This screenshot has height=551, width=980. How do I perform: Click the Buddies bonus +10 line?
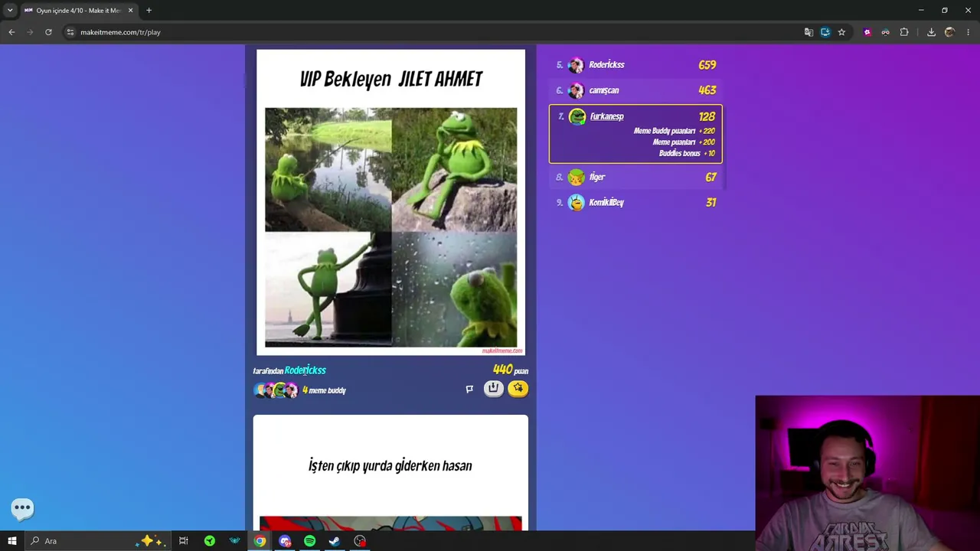687,153
